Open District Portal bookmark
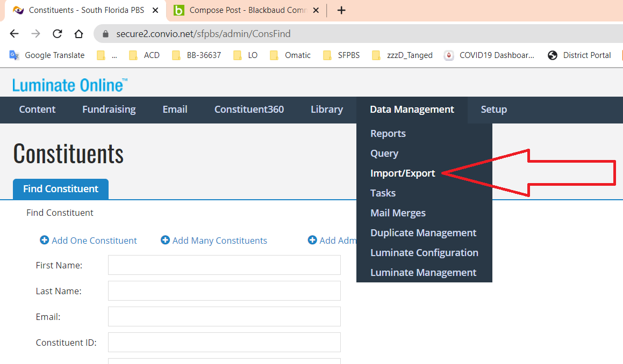The height and width of the screenshot is (364, 623). 579,55
